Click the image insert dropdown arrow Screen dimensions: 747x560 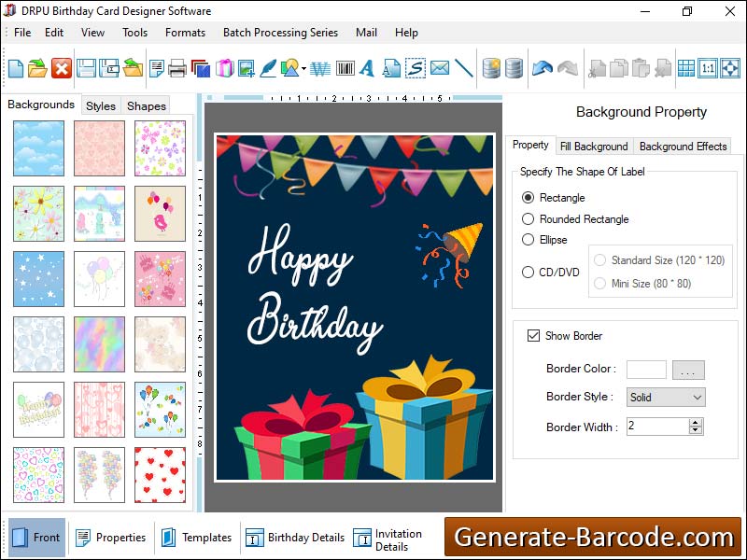pos(303,67)
